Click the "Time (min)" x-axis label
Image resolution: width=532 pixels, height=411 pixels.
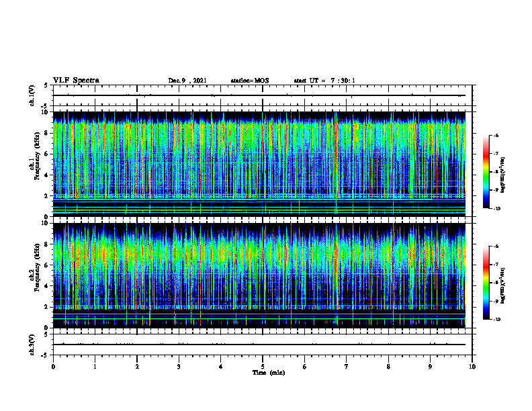pos(269,373)
